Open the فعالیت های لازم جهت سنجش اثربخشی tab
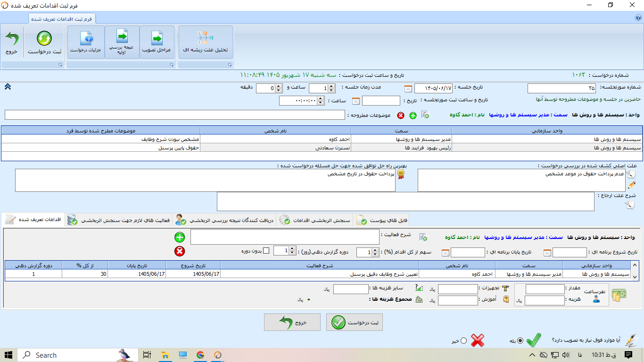This screenshot has width=644, height=362. point(119,220)
